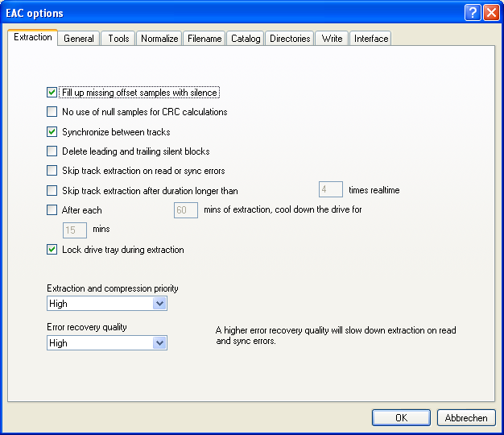The image size is (504, 435).
Task: Close the EAC options dialog window
Action: click(x=490, y=13)
